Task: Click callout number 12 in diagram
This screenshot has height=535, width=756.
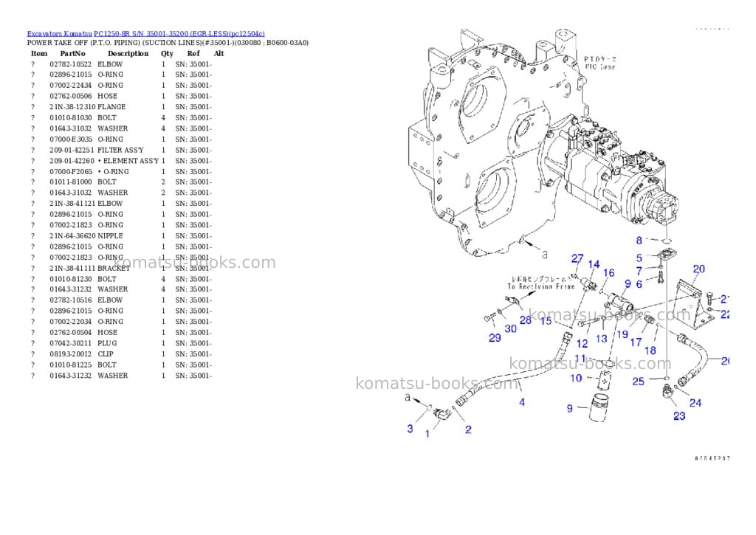Action: point(582,344)
